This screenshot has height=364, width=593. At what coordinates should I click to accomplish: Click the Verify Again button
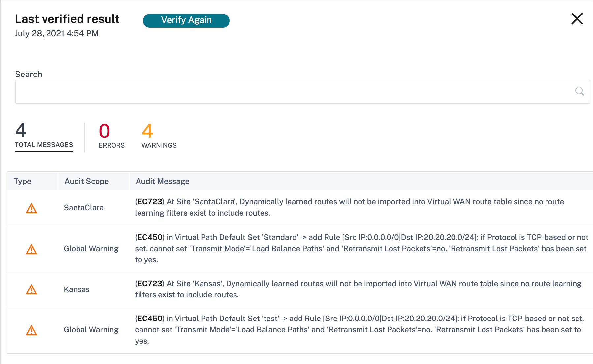pos(186,20)
